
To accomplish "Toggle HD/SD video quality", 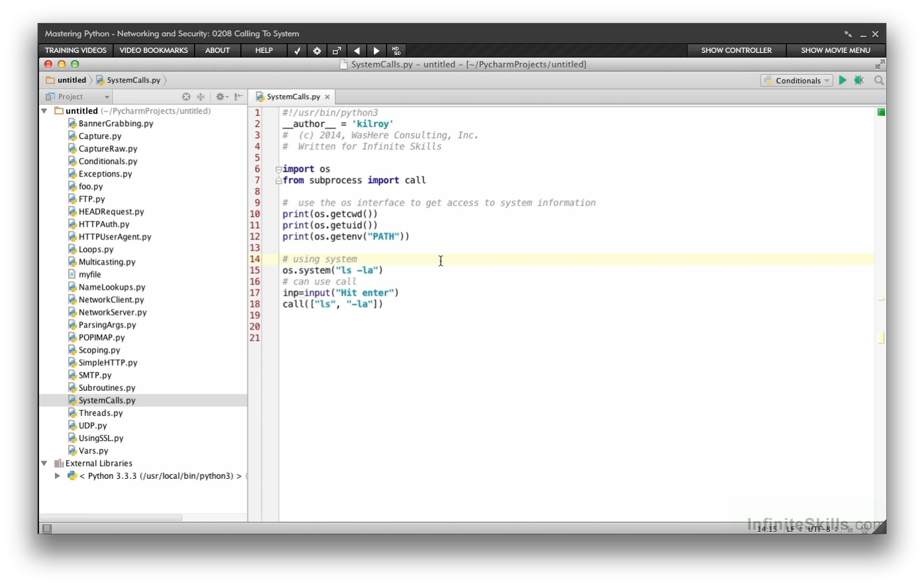I will (396, 50).
